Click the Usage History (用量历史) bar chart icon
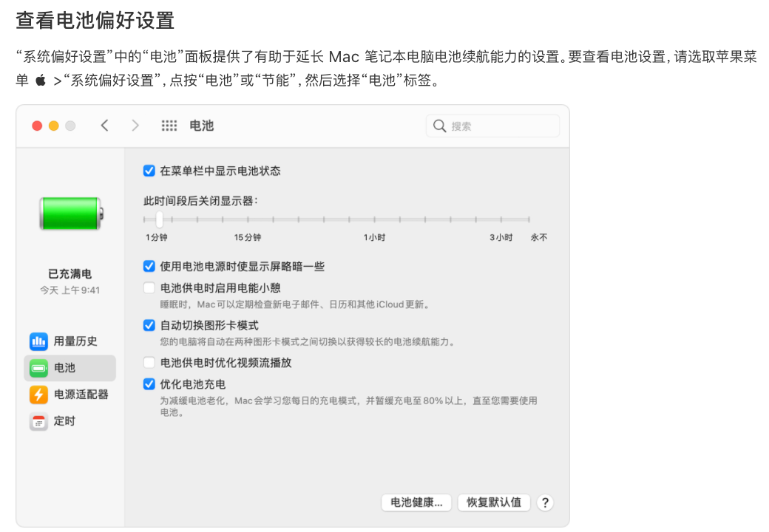This screenshot has height=532, width=769. 38,341
